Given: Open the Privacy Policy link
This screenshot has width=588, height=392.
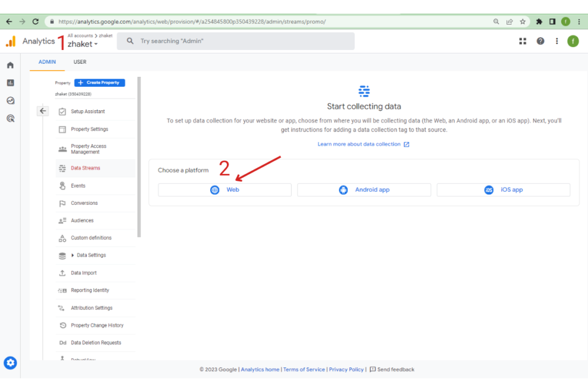Looking at the screenshot, I should point(346,370).
